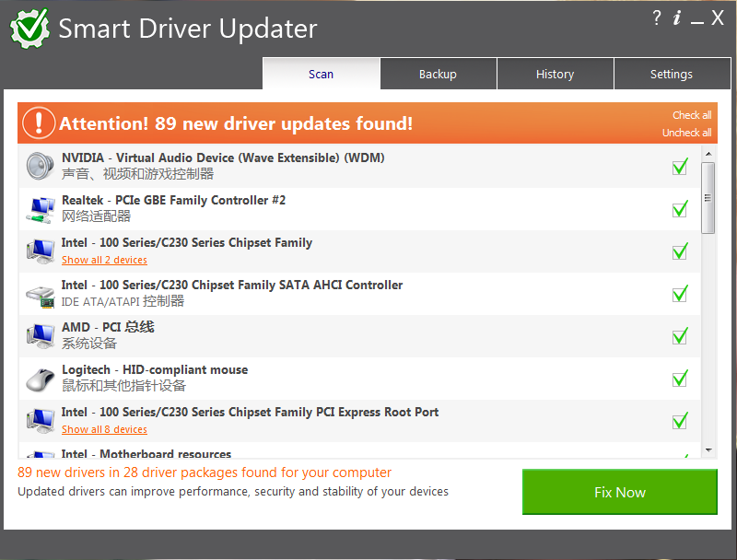This screenshot has width=737, height=560.
Task: Minimize the Smart Driver Updater window
Action: [697, 22]
